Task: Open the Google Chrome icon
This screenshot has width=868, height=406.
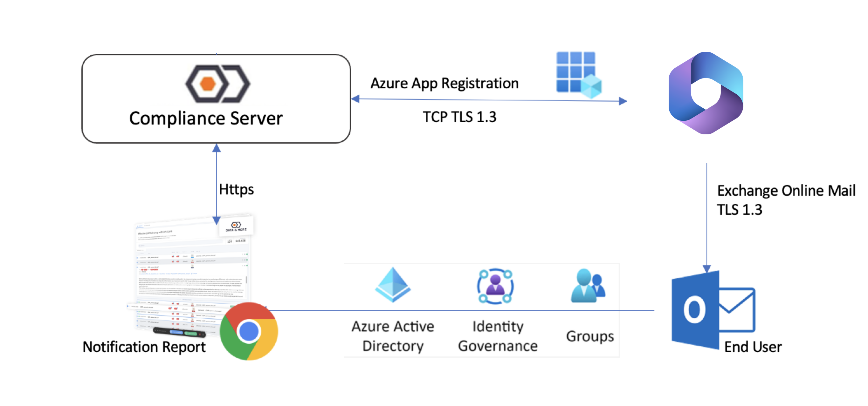Action: pyautogui.click(x=249, y=331)
